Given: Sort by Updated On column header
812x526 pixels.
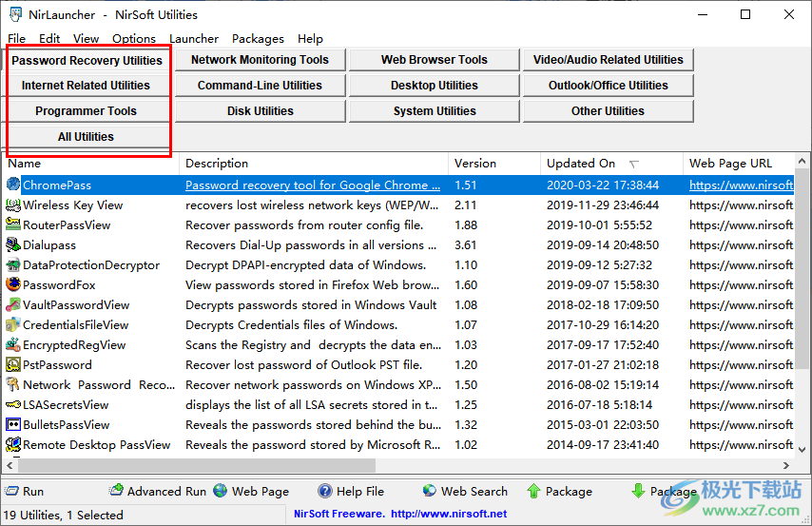Looking at the screenshot, I should click(612, 164).
